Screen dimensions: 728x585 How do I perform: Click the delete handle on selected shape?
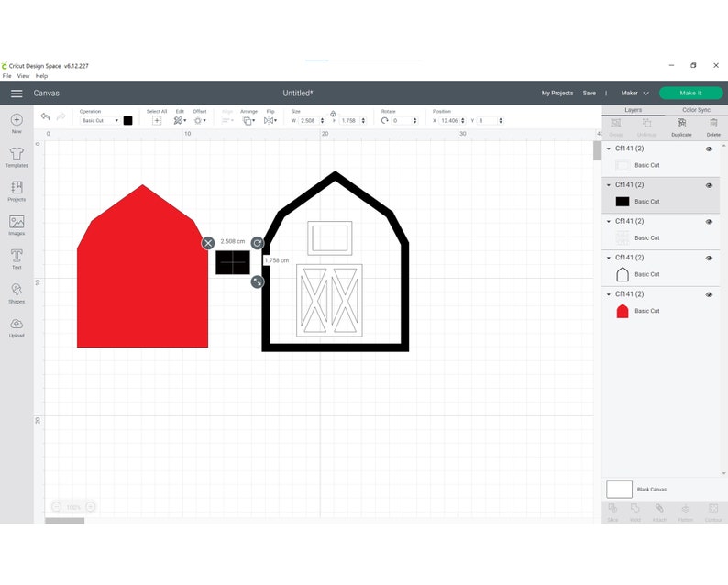click(208, 243)
